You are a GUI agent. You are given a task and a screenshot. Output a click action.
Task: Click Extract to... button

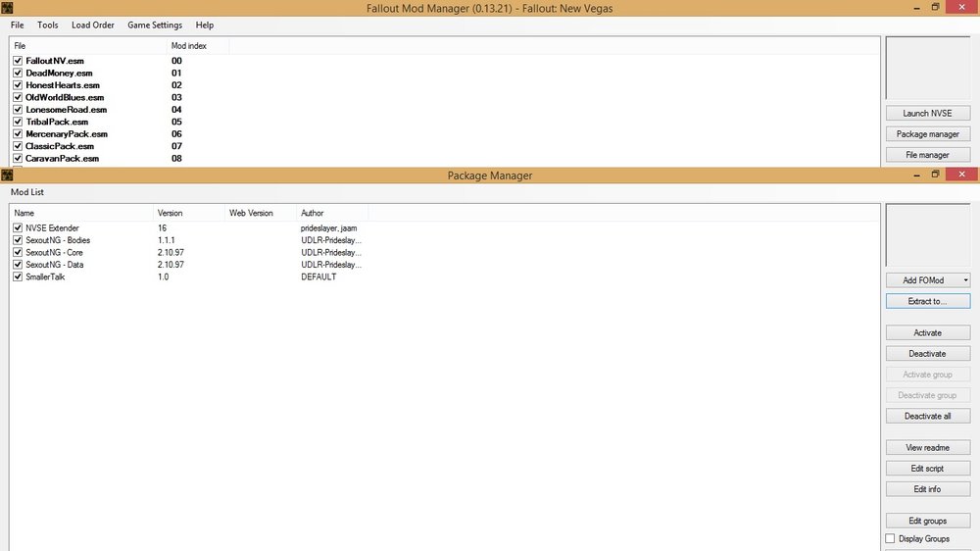[927, 301]
